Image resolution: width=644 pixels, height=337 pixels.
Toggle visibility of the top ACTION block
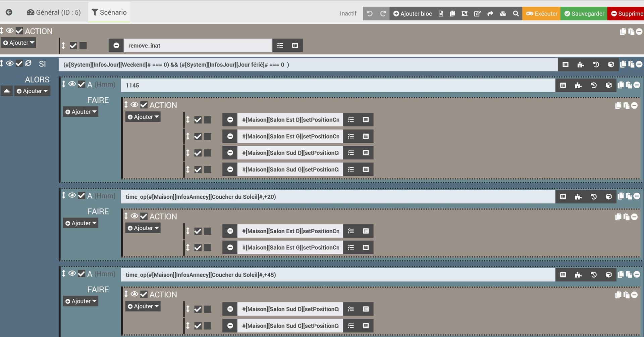coord(10,31)
